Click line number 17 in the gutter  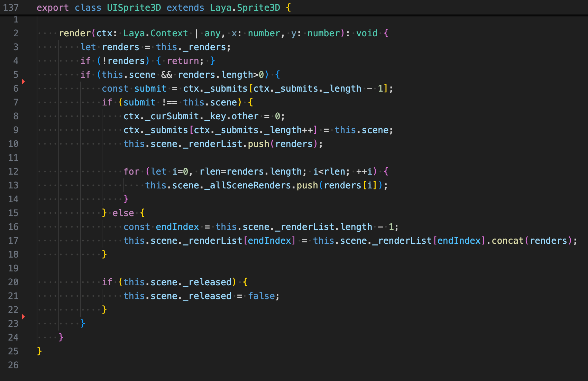13,241
